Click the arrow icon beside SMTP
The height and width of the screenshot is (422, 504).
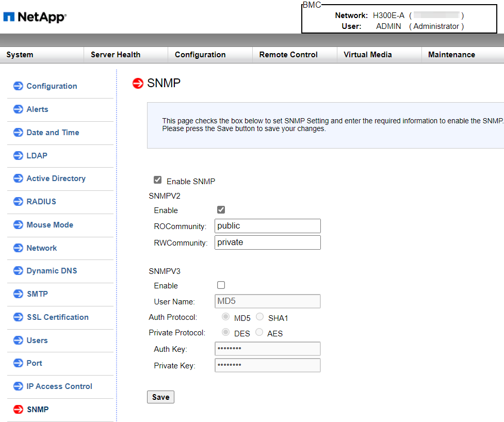point(19,294)
